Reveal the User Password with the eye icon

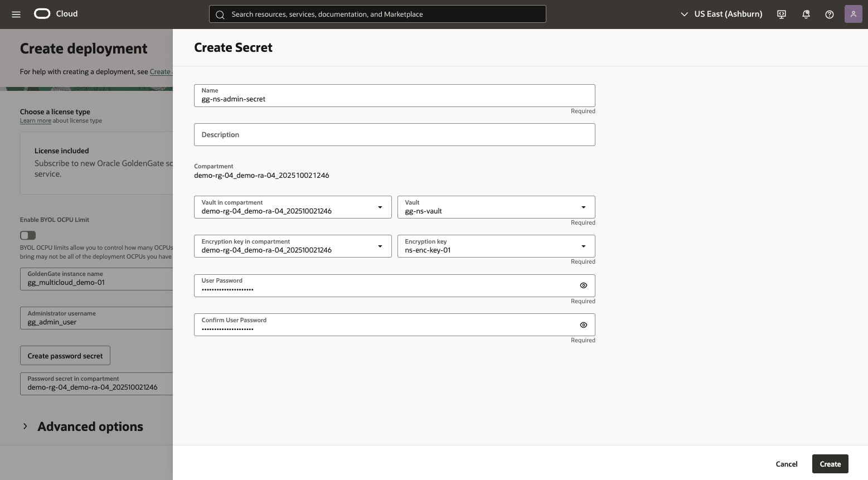point(583,285)
